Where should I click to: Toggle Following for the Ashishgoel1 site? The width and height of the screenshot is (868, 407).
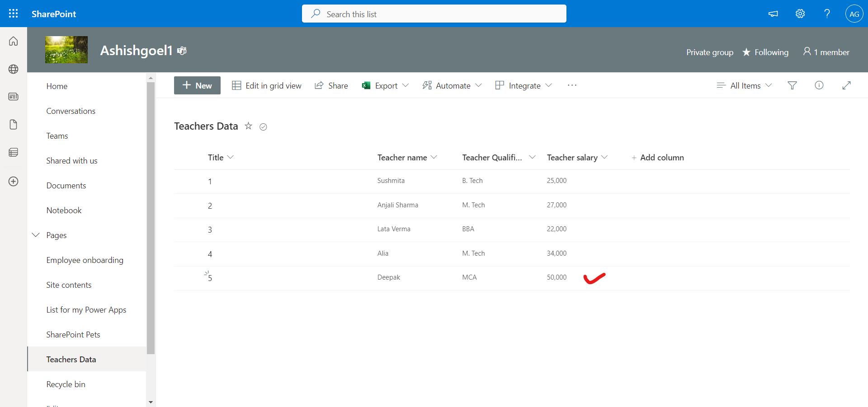[765, 52]
